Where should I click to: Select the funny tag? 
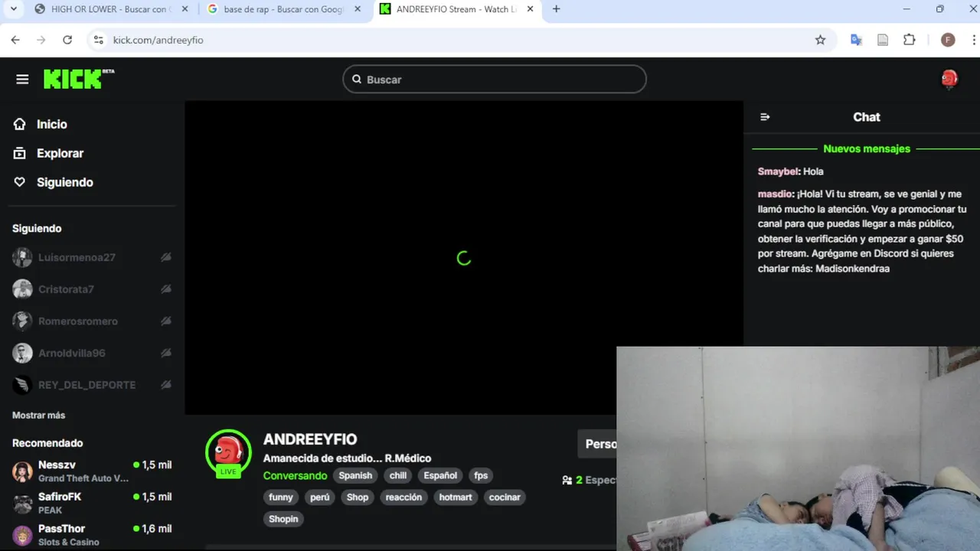281,497
